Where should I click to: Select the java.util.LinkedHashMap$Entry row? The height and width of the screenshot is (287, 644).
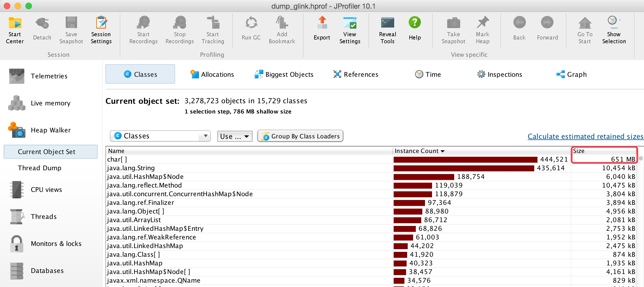[x=371, y=229]
